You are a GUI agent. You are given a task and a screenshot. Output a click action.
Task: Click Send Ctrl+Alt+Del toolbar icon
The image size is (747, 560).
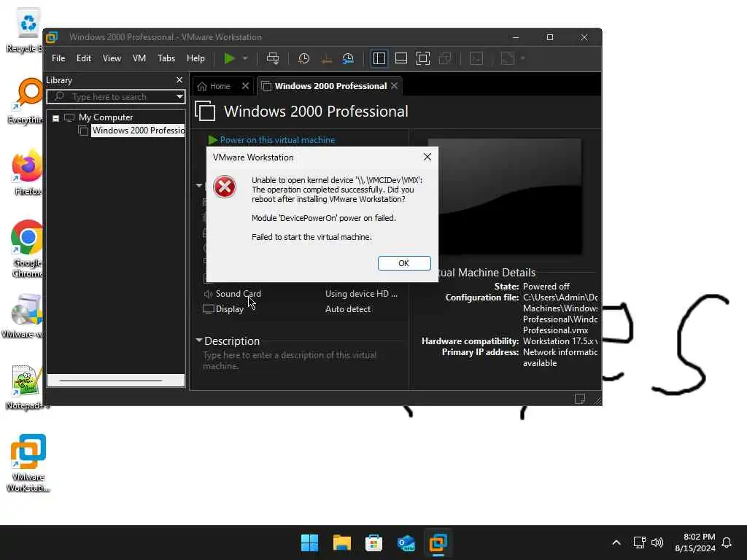click(x=273, y=58)
